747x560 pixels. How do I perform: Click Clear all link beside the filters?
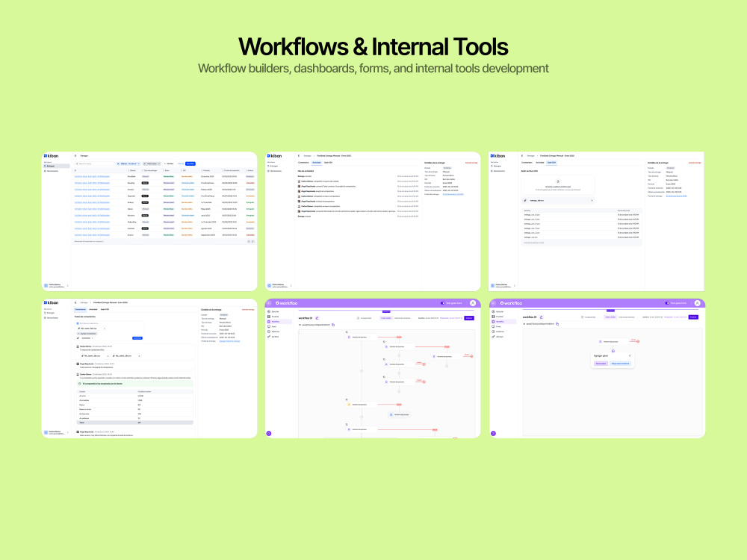point(181,164)
